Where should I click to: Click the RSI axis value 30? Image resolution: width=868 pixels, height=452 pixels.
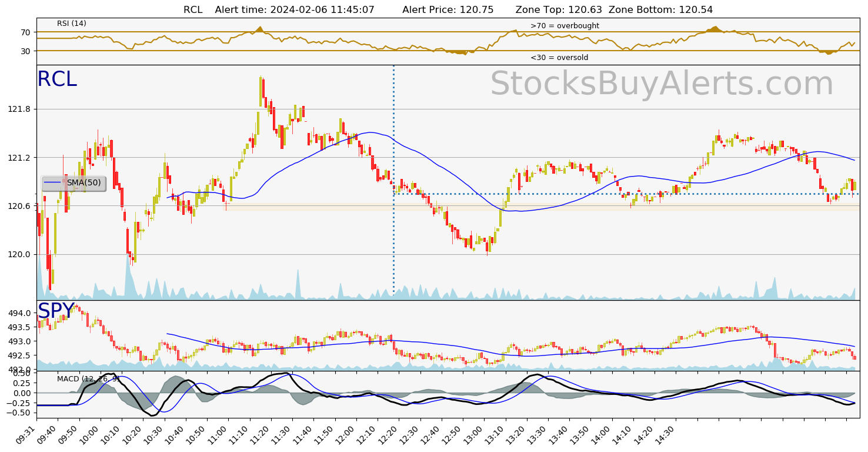(25, 51)
